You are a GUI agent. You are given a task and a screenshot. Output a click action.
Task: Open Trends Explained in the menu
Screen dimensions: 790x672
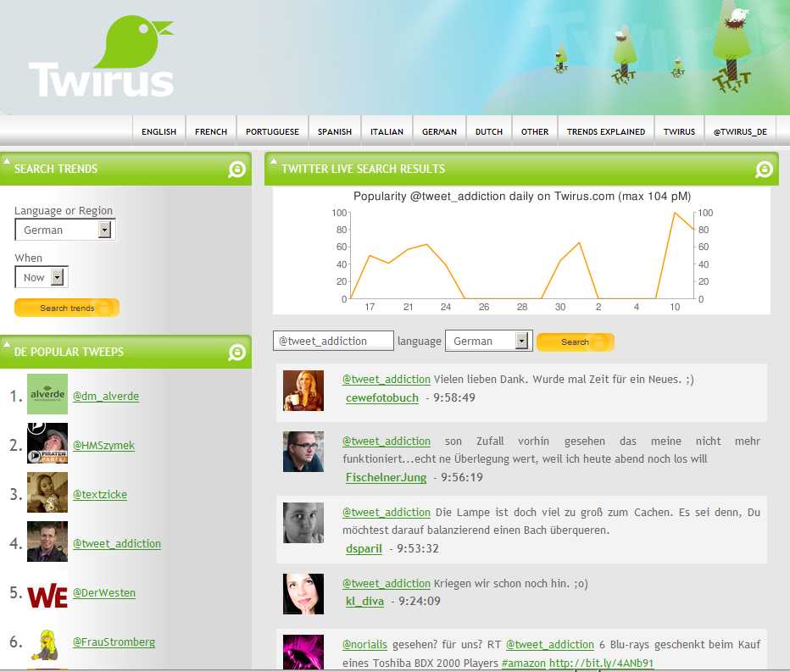605,131
